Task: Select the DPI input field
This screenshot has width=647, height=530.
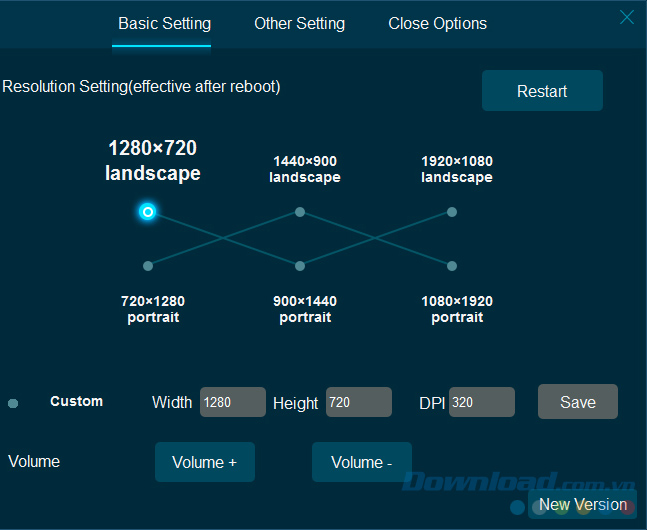Action: [x=481, y=402]
